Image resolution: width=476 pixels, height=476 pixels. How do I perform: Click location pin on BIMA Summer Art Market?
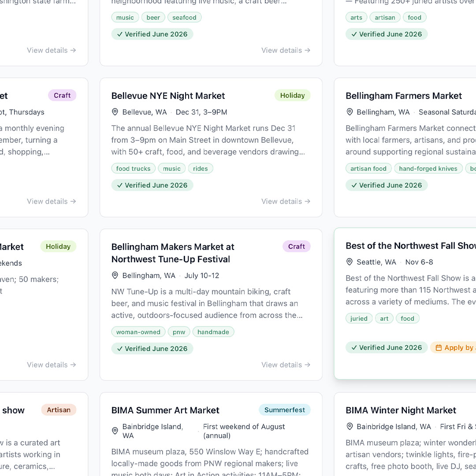coord(115,431)
